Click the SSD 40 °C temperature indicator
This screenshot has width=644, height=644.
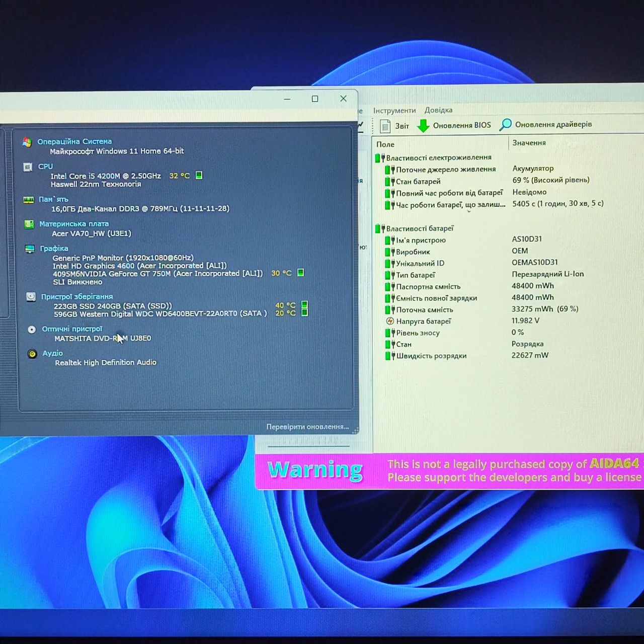coord(304,305)
